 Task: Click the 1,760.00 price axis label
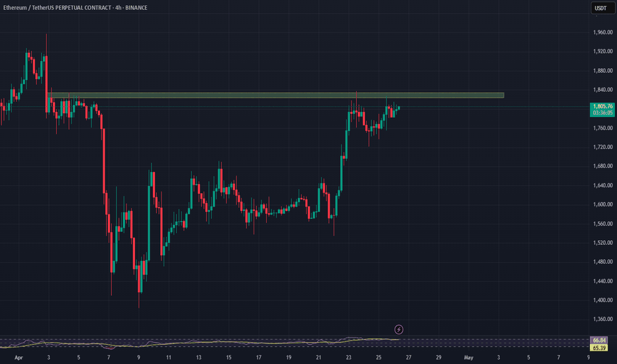point(602,128)
